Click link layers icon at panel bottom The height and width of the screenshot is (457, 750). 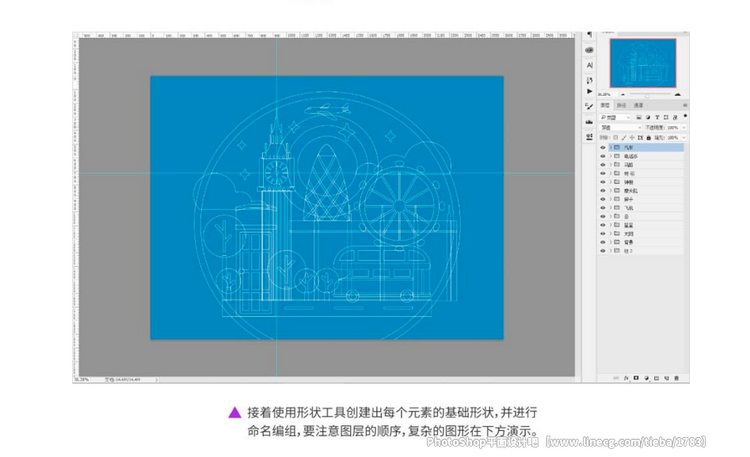coord(616,378)
